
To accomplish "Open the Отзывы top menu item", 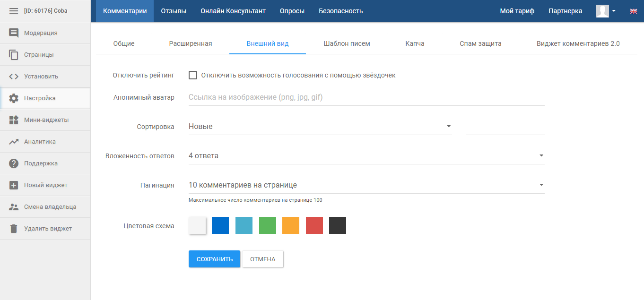I will point(174,11).
